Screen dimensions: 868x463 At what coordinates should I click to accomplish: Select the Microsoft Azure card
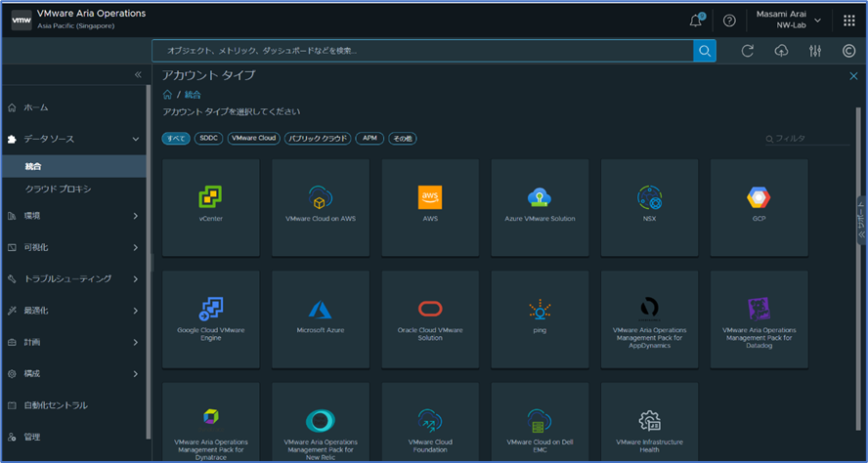(x=321, y=319)
